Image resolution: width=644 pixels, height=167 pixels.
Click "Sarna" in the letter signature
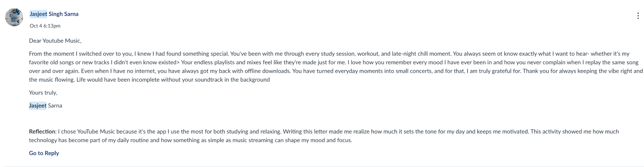pyautogui.click(x=55, y=106)
